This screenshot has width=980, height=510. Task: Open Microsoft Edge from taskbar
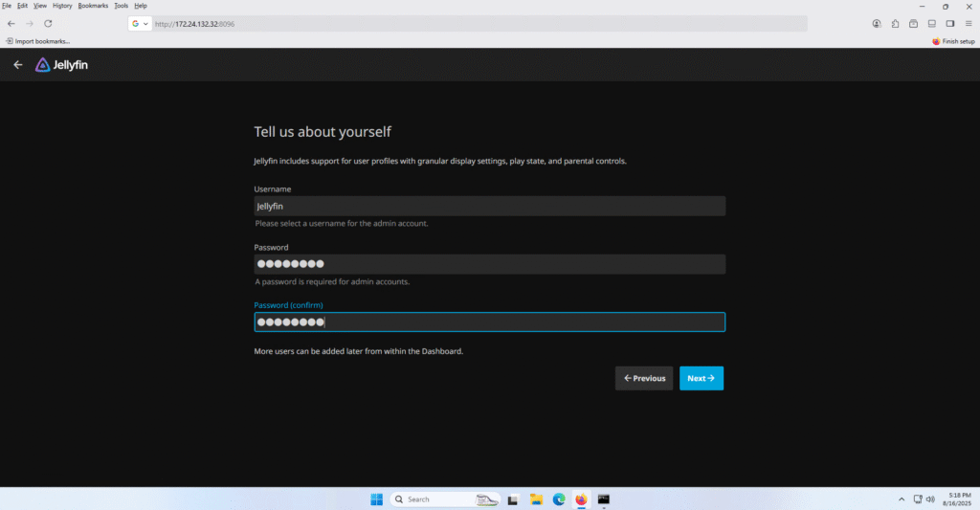[559, 499]
